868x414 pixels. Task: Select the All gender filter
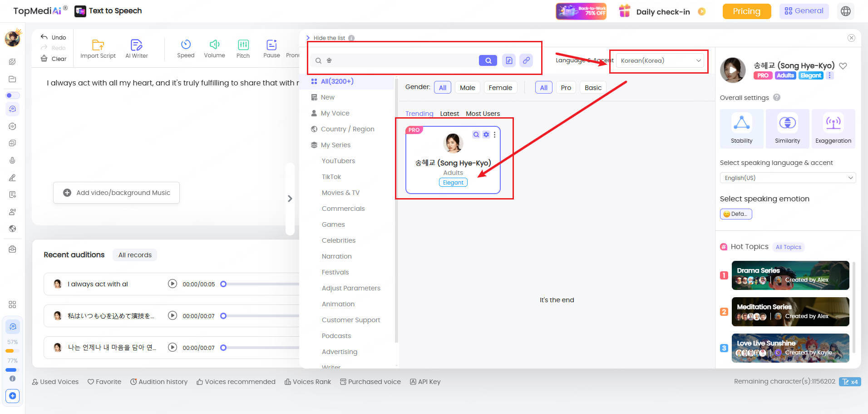tap(442, 87)
